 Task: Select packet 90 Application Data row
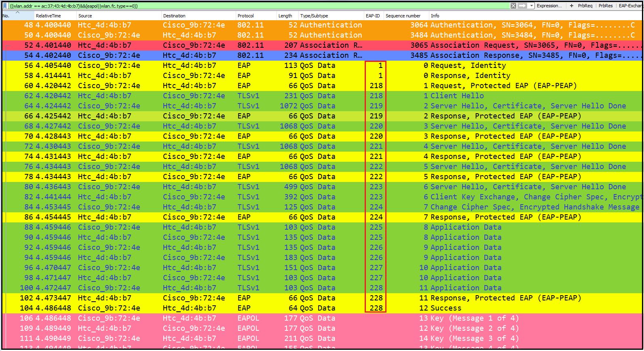[x=322, y=237]
